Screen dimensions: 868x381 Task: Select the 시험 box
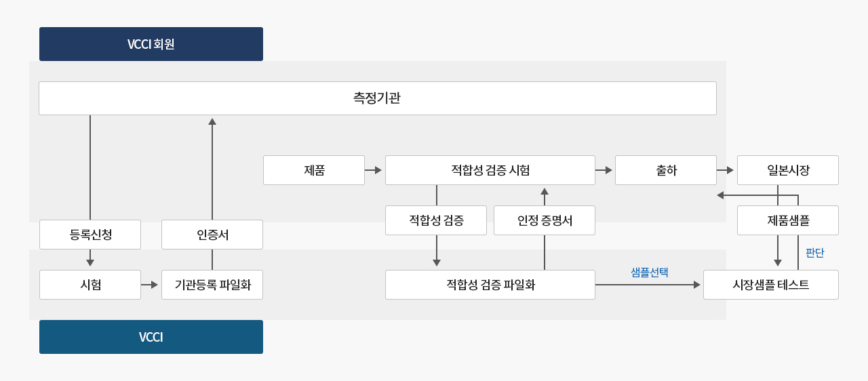(90, 285)
